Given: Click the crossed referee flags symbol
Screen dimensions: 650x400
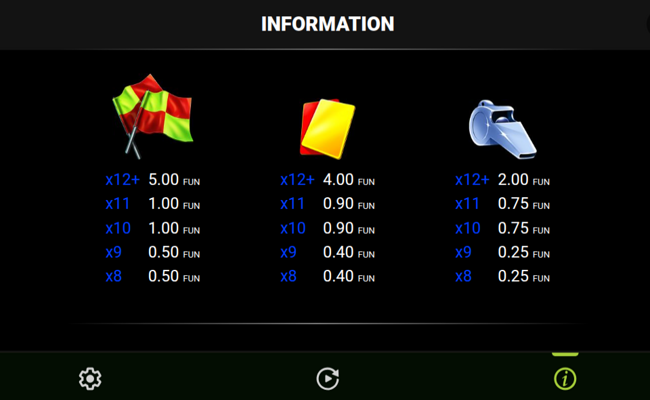Looking at the screenshot, I should tap(153, 116).
